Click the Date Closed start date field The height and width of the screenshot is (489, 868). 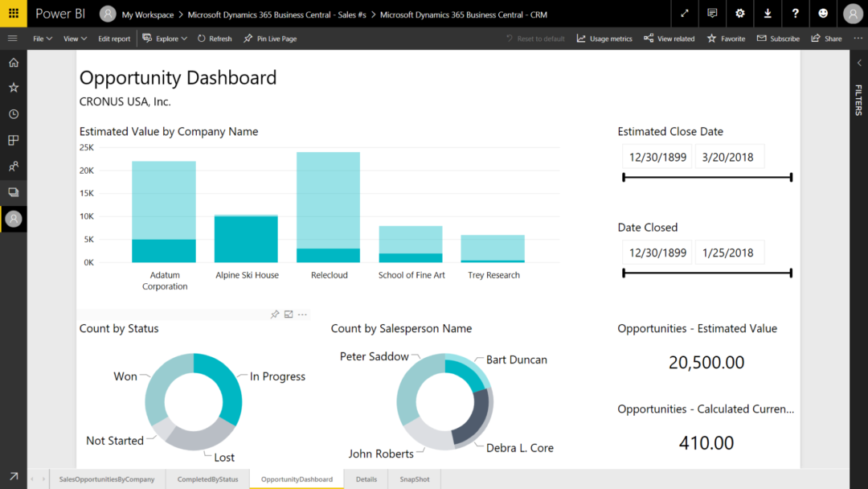657,252
